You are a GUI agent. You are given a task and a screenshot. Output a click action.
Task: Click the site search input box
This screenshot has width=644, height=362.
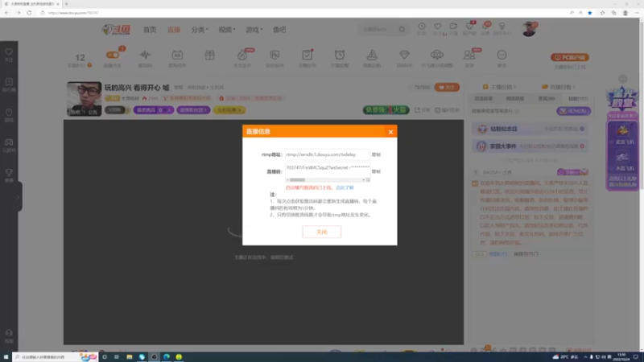(378, 30)
